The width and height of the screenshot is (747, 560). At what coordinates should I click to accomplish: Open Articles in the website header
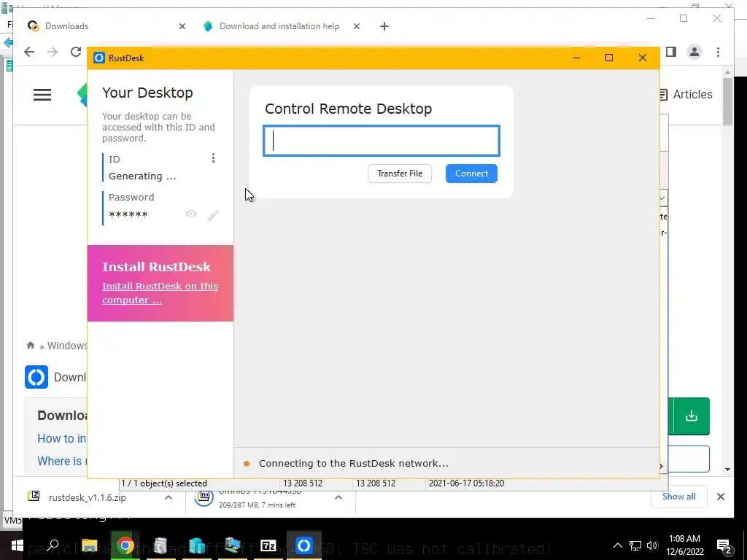click(x=686, y=94)
